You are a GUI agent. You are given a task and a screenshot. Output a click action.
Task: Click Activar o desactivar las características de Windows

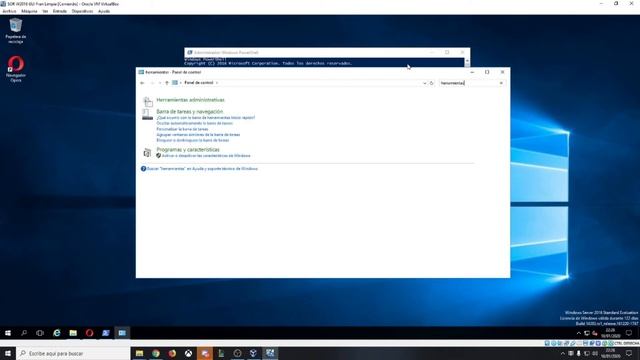pyautogui.click(x=206, y=156)
